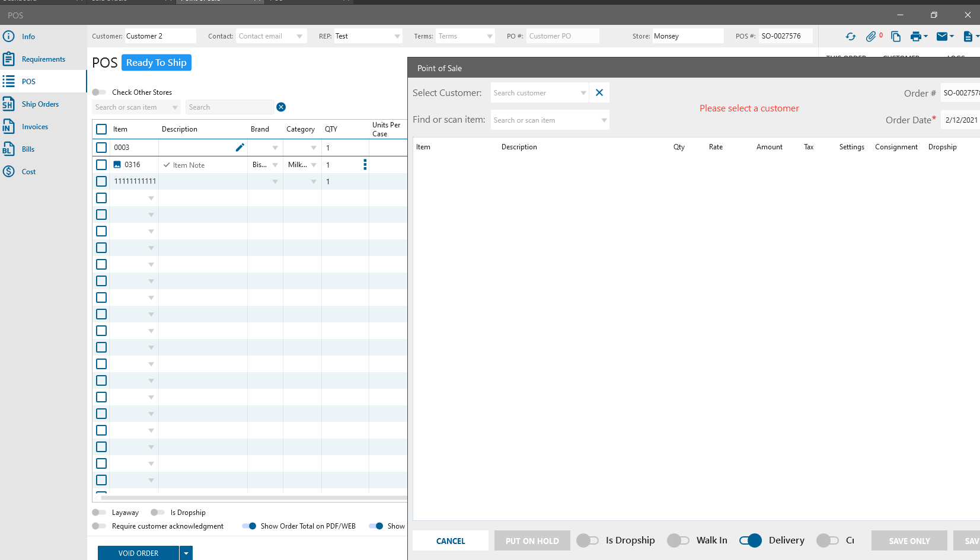This screenshot has width=980, height=560.
Task: Click the CANCEL button
Action: 451,540
